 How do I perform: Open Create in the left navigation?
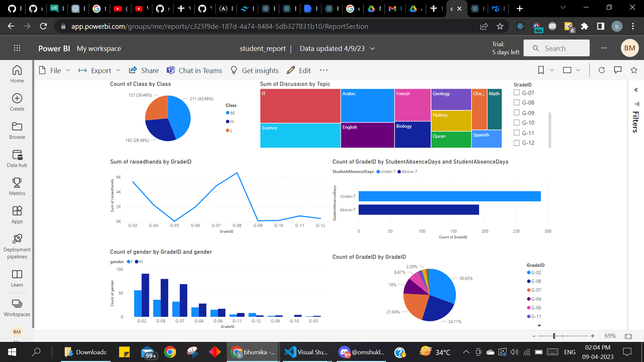17,102
